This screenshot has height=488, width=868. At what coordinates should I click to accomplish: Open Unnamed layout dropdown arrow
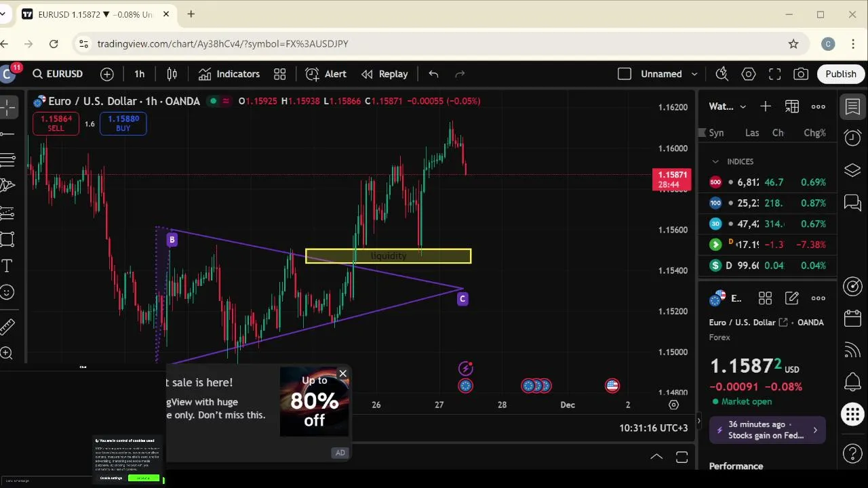tap(694, 74)
